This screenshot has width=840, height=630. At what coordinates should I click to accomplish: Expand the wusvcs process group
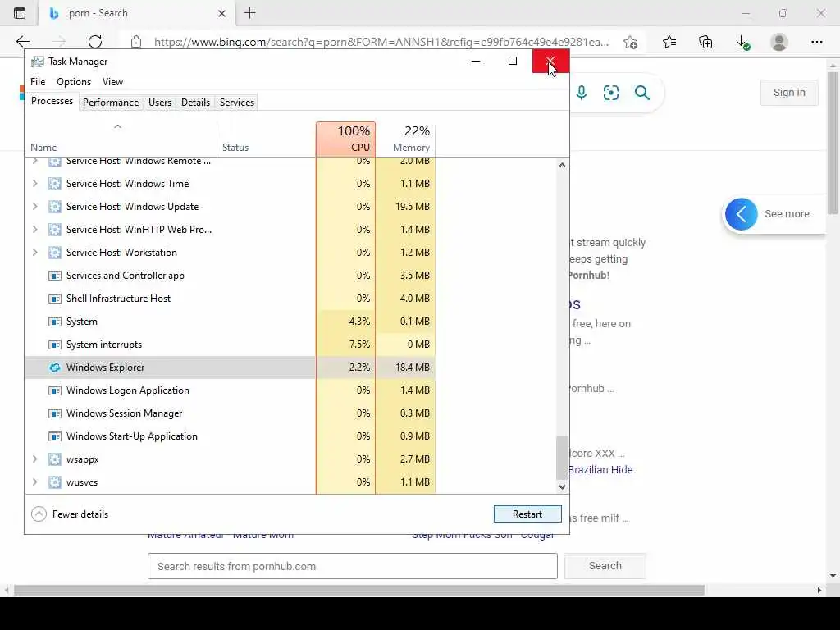(x=34, y=482)
